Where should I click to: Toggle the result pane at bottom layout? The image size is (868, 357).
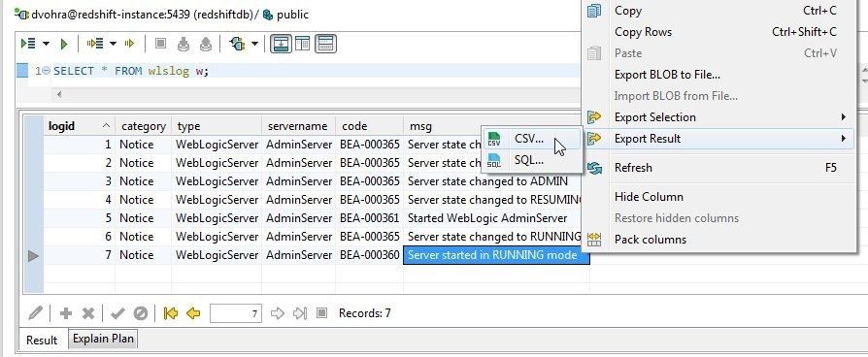281,44
